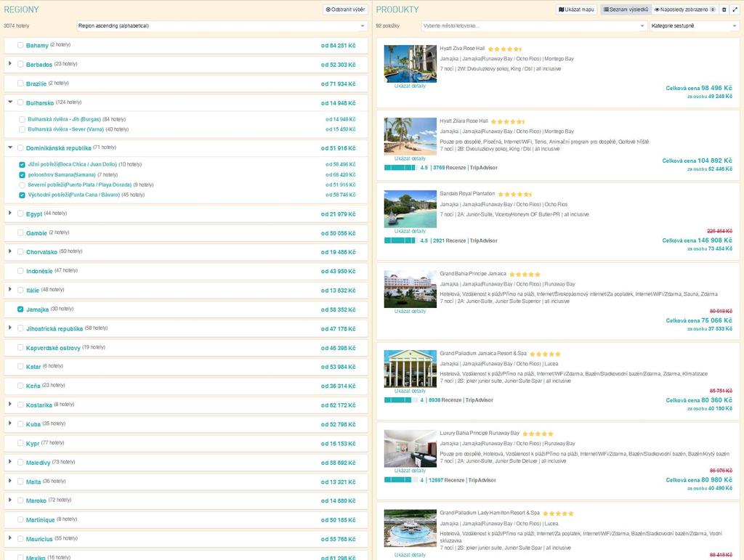Uncheck the Jamajka region checkbox
Viewport: 744px width, 560px height.
coord(20,309)
